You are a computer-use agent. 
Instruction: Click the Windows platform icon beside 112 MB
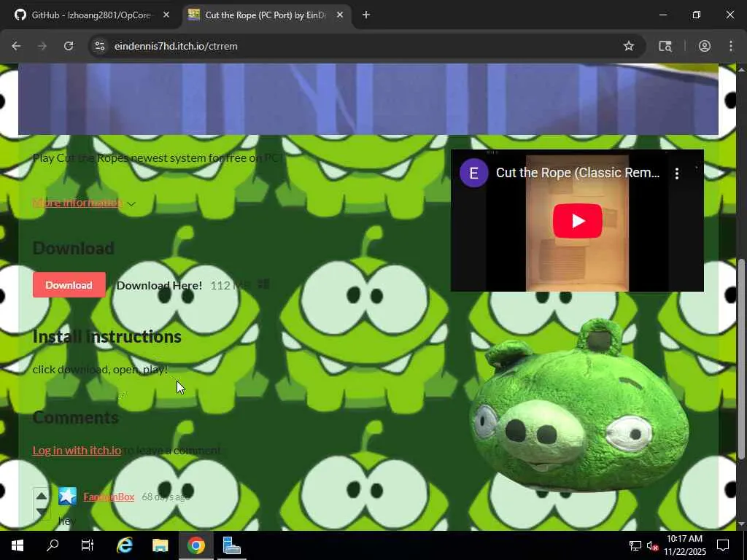[x=263, y=285]
